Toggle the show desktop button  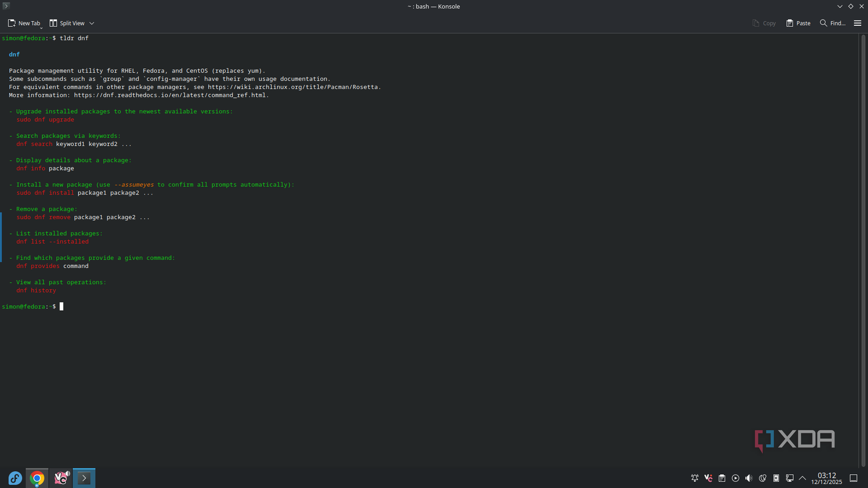point(853,478)
